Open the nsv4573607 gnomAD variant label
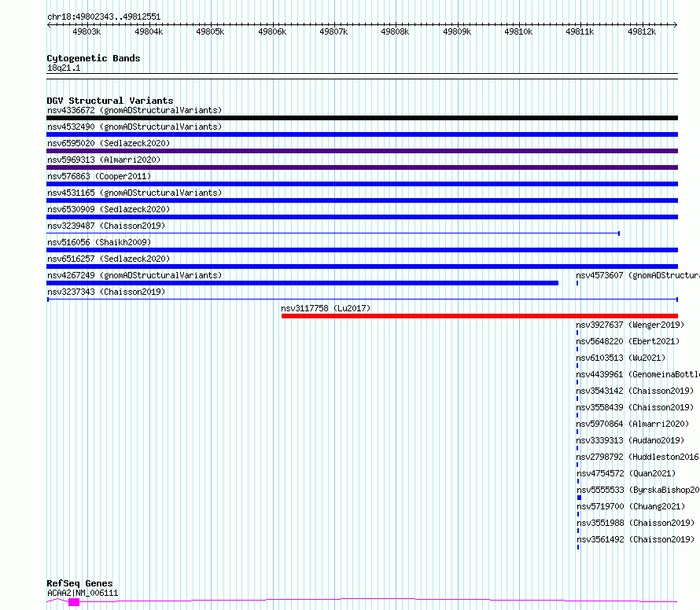 638,275
